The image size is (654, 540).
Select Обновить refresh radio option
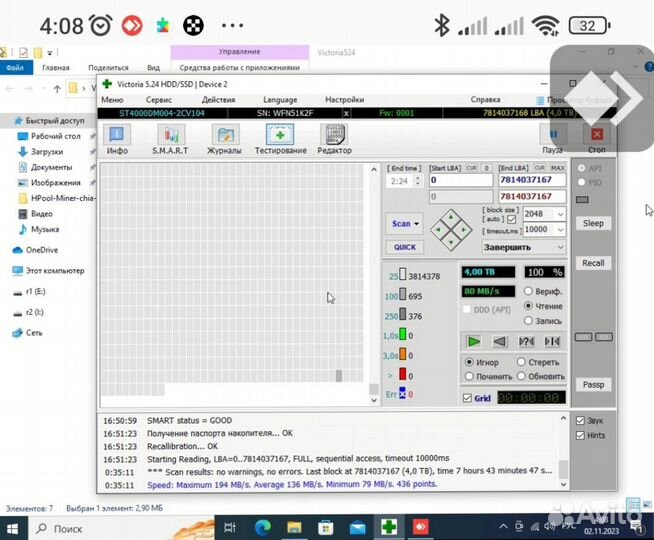pyautogui.click(x=521, y=376)
